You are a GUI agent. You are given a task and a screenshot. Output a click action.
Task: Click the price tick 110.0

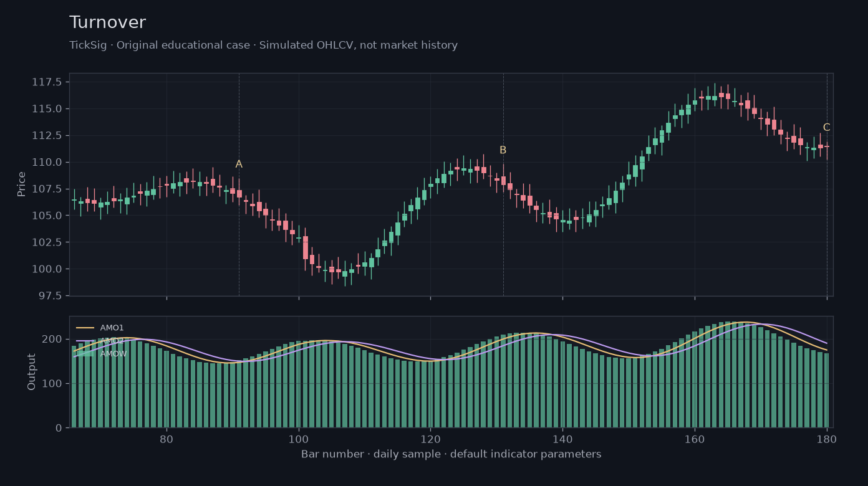pos(48,163)
